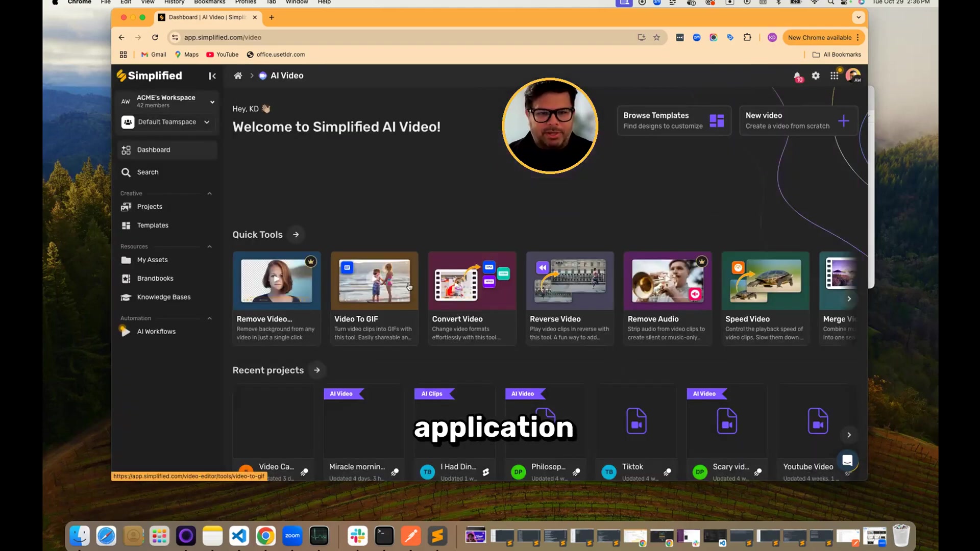
Task: Open the Video To GIF tool
Action: [x=374, y=298]
